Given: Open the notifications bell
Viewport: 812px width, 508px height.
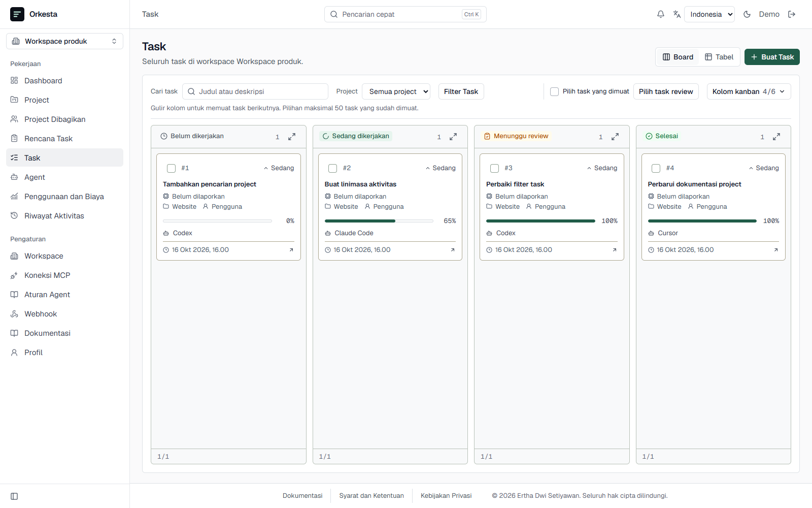Looking at the screenshot, I should [660, 14].
